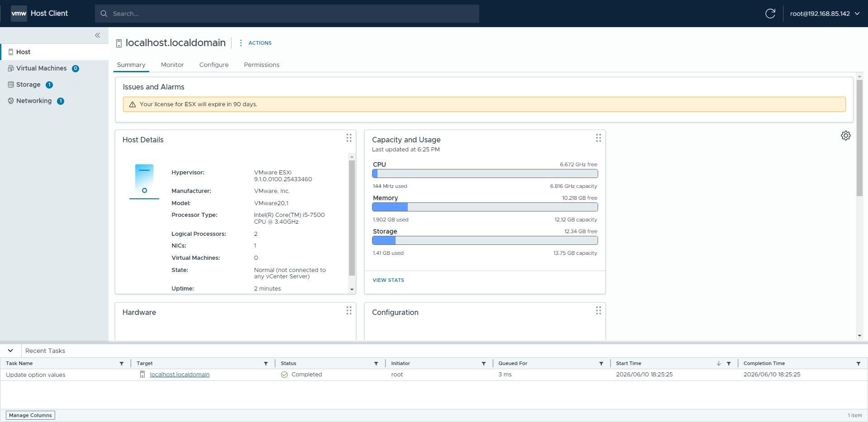868x422 pixels.
Task: Click the Storage sidebar icon
Action: pyautogui.click(x=11, y=84)
